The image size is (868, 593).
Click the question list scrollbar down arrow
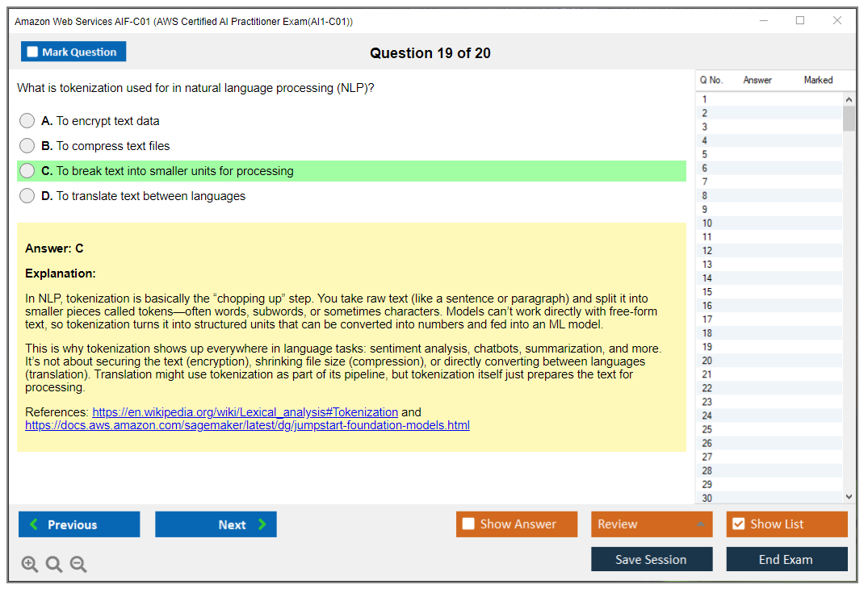point(849,496)
